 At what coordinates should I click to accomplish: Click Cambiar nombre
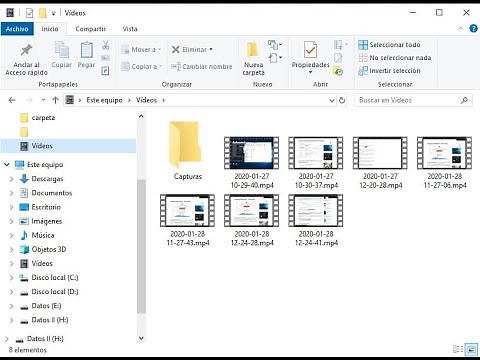click(201, 67)
